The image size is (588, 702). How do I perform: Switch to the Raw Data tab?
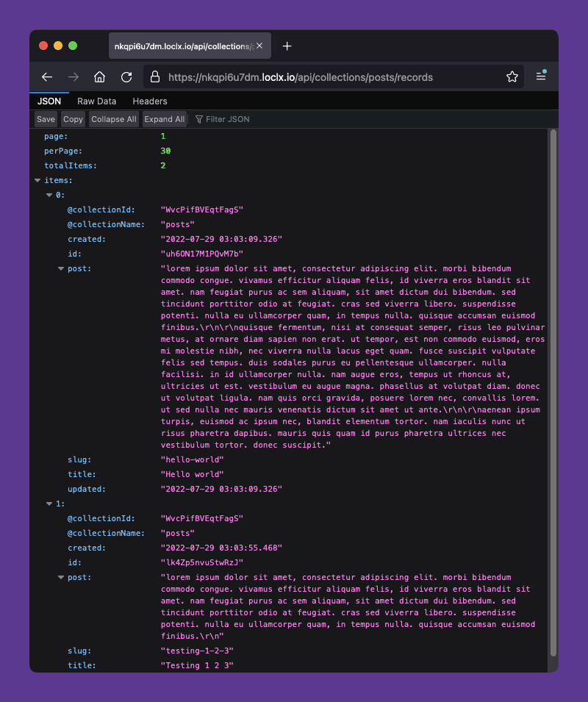[x=96, y=101]
